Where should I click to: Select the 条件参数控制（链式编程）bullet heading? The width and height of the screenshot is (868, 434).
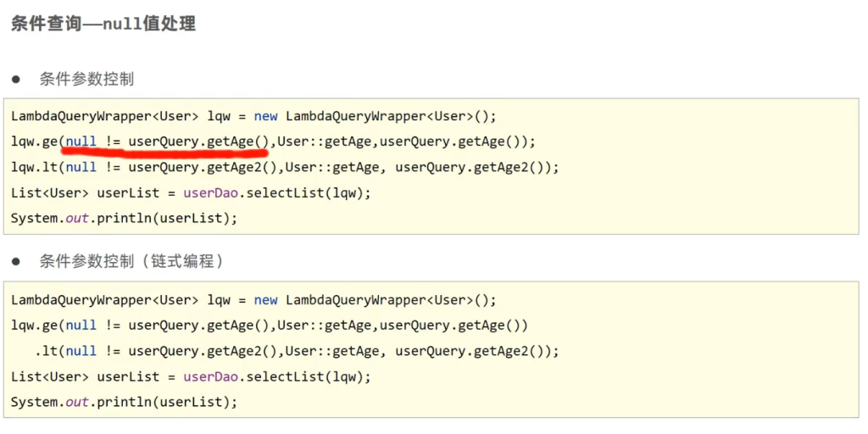tap(131, 262)
